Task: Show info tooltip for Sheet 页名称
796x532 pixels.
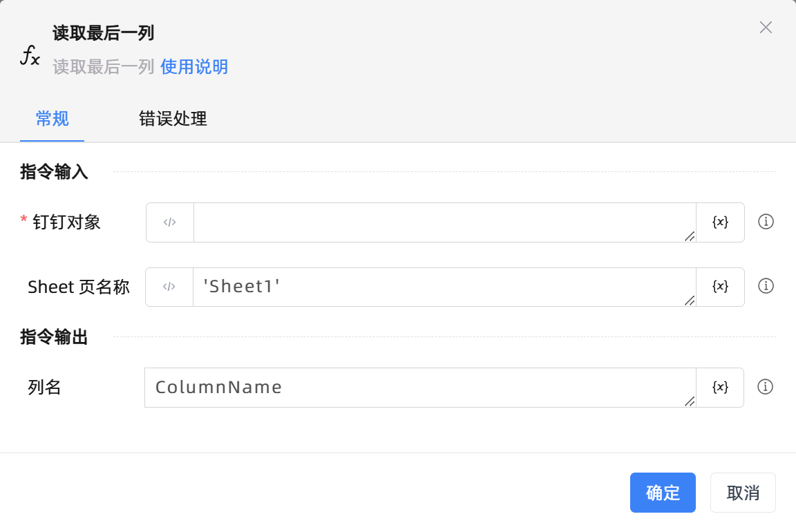Action: click(x=766, y=286)
